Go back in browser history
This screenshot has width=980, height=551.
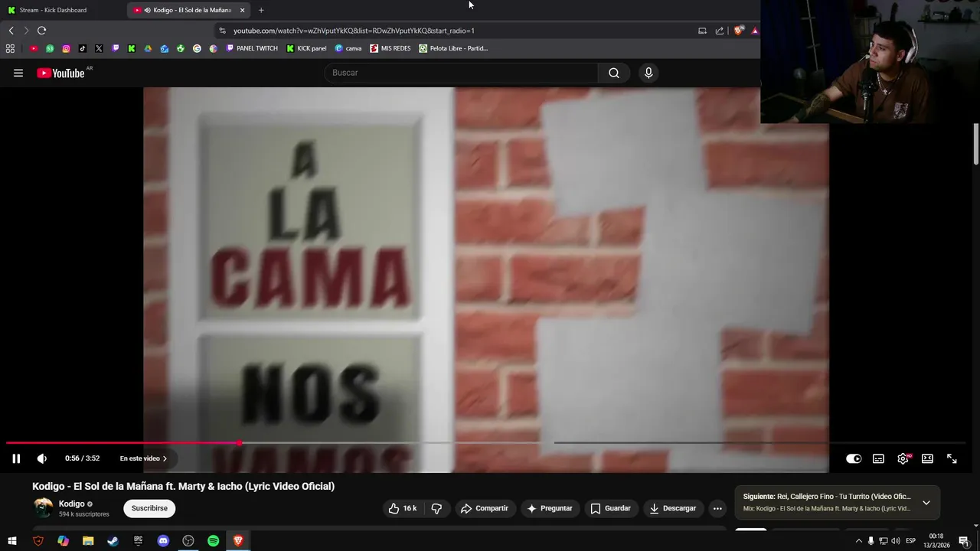tap(11, 31)
